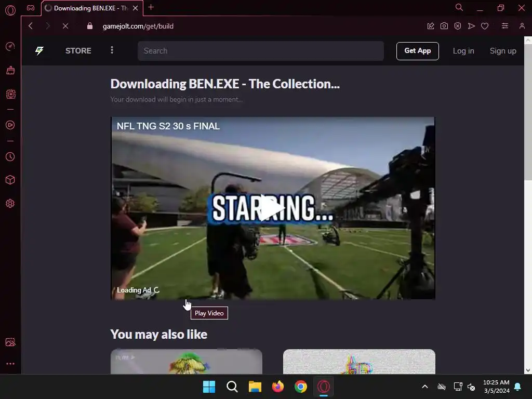Click the cloud sync tray icon

point(442,387)
